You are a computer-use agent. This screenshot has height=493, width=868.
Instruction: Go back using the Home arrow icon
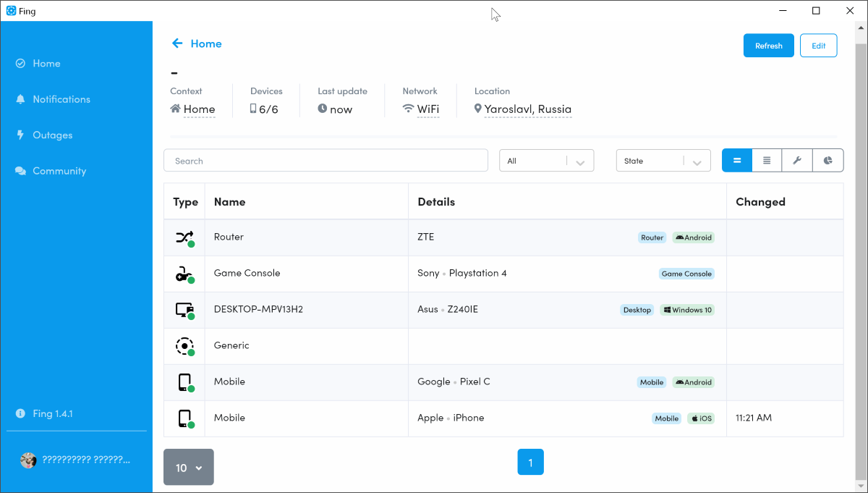pyautogui.click(x=177, y=43)
